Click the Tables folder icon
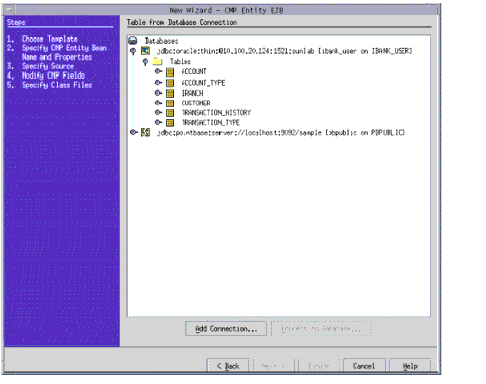The height and width of the screenshot is (384, 486). coord(157,61)
